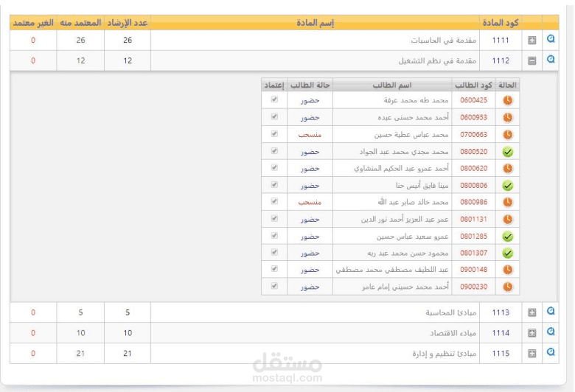Click pending clock icon for student 0600425
The height and width of the screenshot is (392, 575).
pyautogui.click(x=507, y=100)
